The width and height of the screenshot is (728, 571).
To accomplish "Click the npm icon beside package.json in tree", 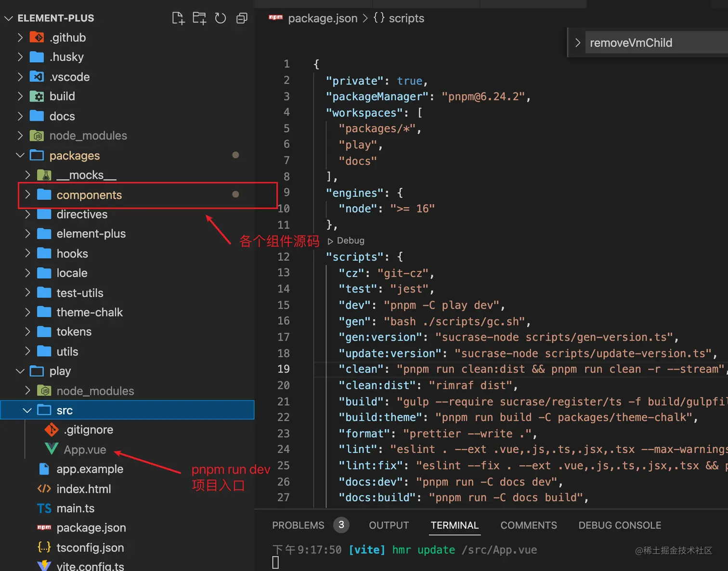I will point(44,528).
